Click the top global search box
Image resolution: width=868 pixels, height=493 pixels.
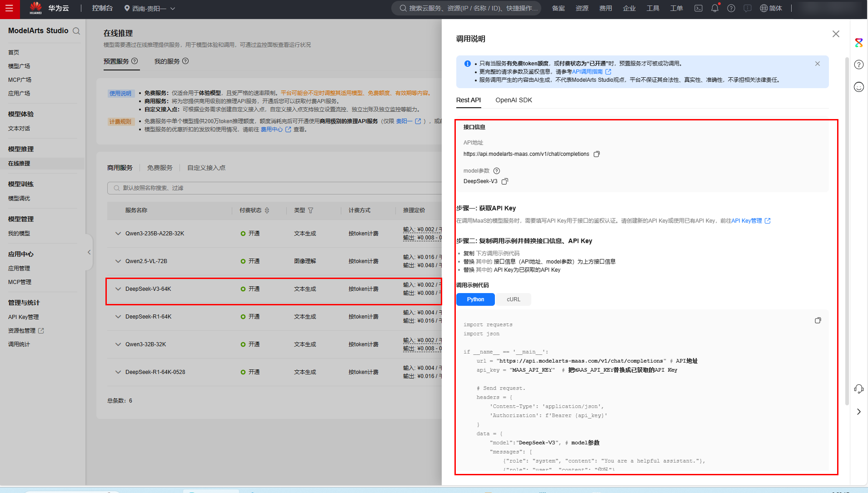click(466, 8)
